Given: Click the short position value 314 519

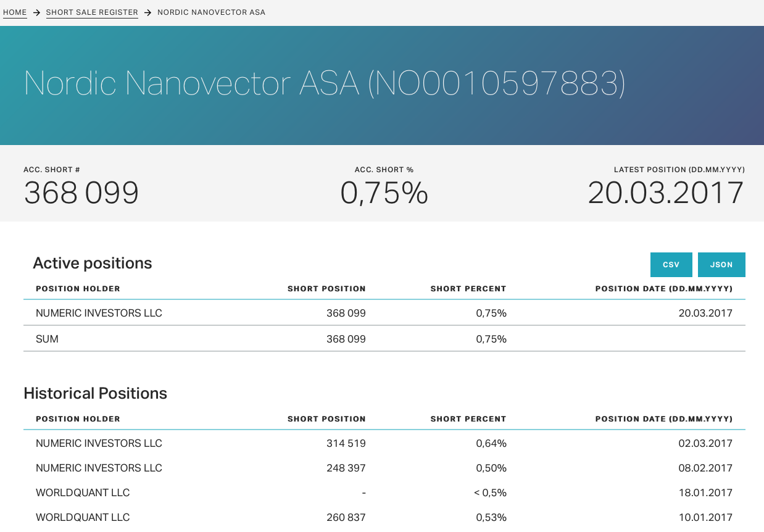Looking at the screenshot, I should pyautogui.click(x=346, y=443).
